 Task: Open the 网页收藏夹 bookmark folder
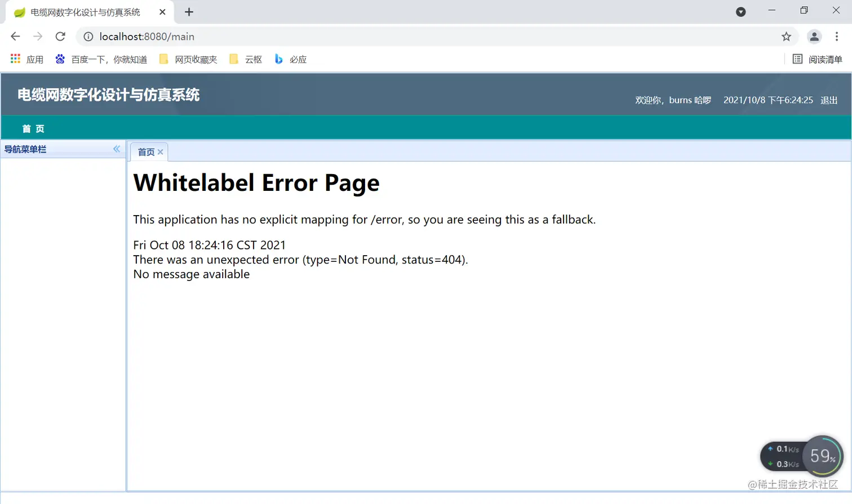point(188,59)
